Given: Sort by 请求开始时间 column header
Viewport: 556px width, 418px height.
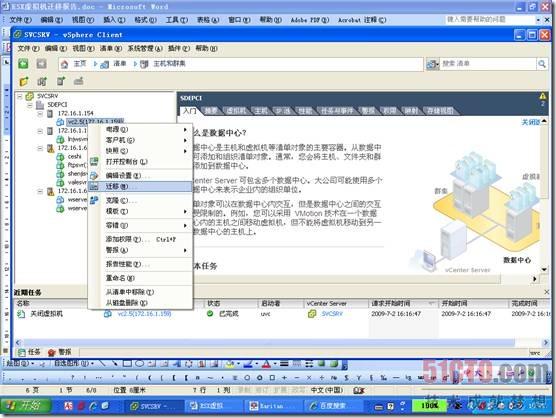Looking at the screenshot, I should (x=403, y=303).
